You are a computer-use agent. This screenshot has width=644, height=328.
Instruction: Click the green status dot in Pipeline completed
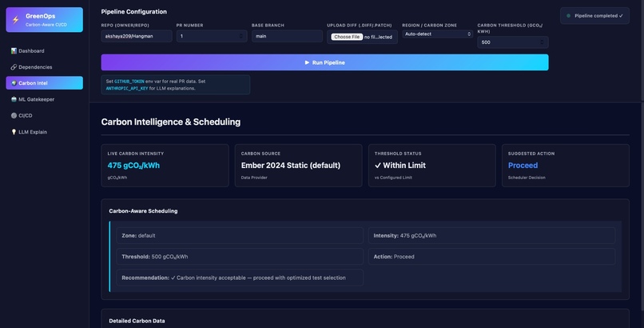568,16
